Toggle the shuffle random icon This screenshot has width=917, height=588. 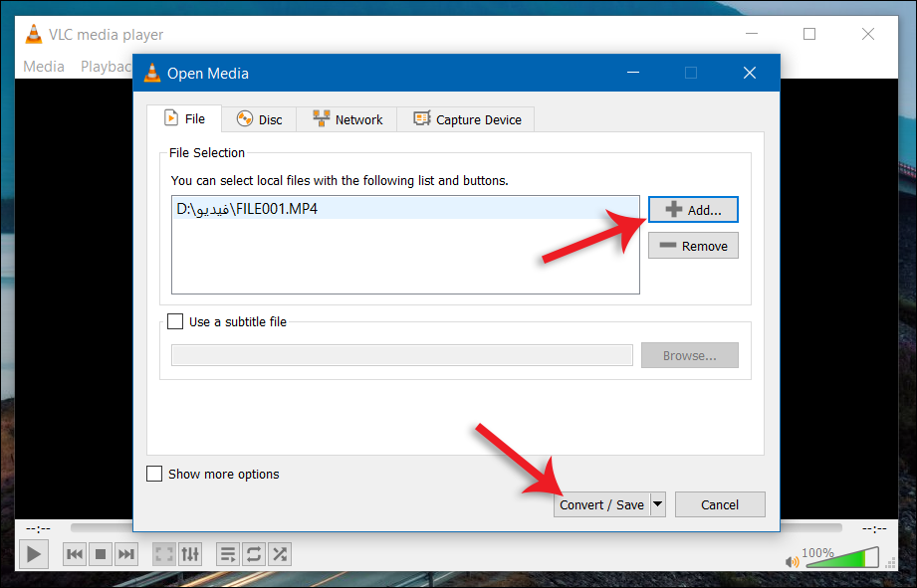click(280, 554)
